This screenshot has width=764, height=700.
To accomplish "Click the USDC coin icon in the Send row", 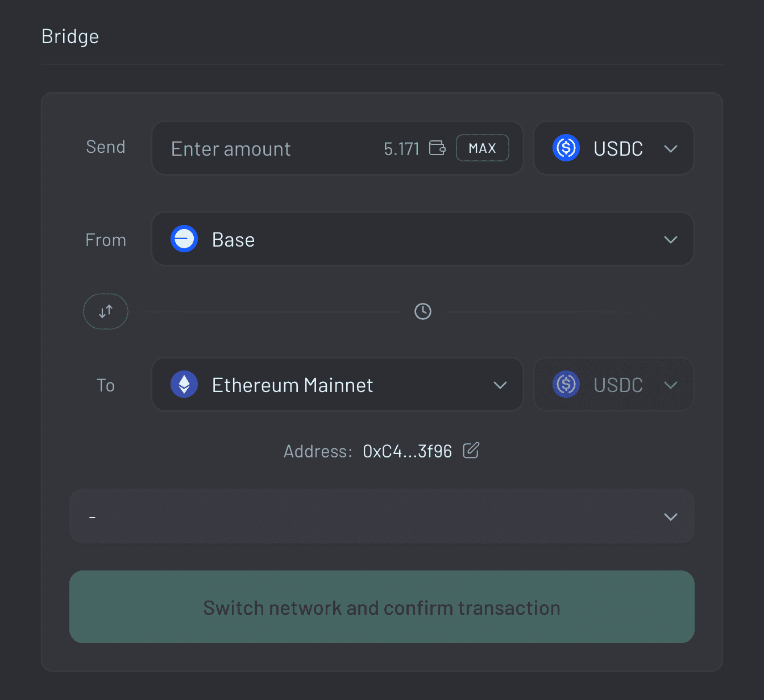I will click(566, 148).
